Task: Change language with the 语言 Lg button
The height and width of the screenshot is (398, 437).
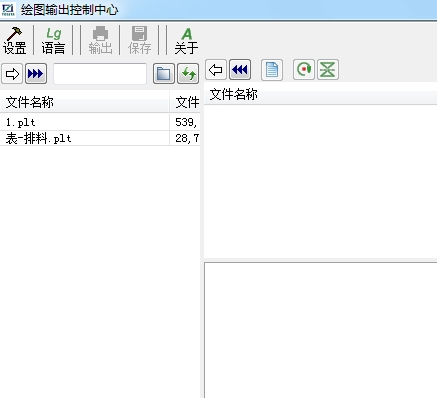Action: pyautogui.click(x=53, y=41)
